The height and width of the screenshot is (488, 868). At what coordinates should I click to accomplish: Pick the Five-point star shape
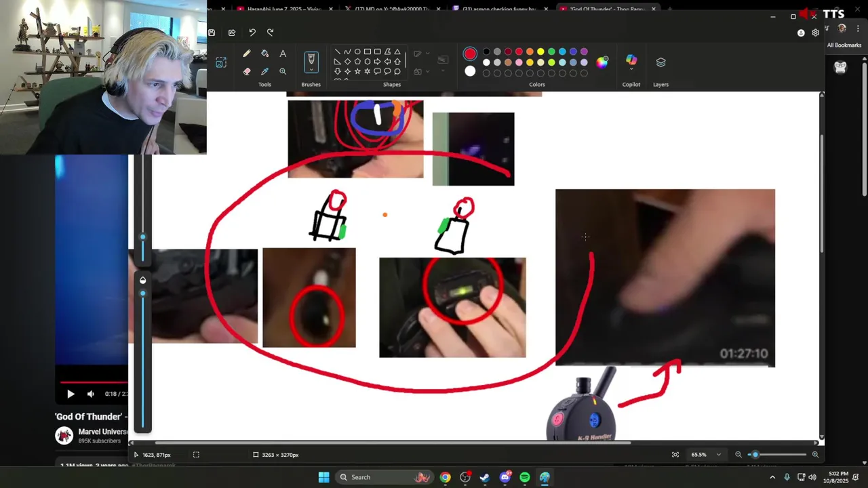[357, 71]
